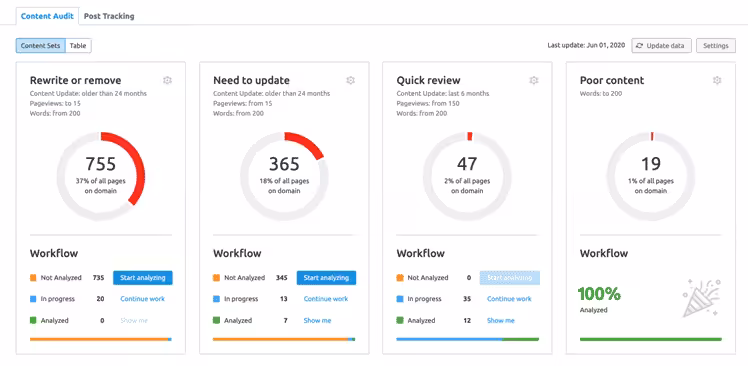
Task: Click Workflow heading in Poor content card
Action: (x=604, y=253)
